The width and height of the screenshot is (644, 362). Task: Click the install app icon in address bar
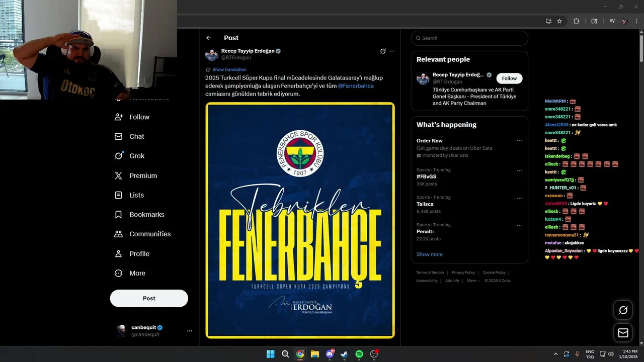548,21
